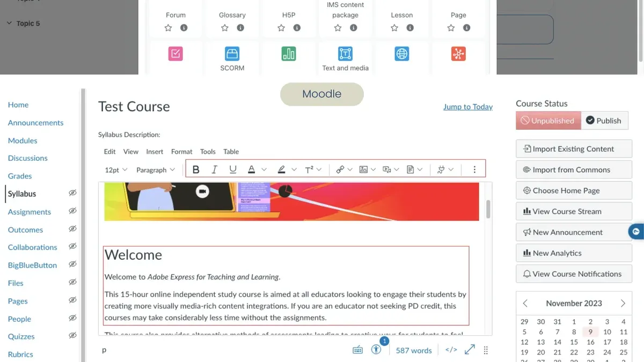This screenshot has width=644, height=362.
Task: Open the Paragraph block format dropdown
Action: [x=156, y=169]
